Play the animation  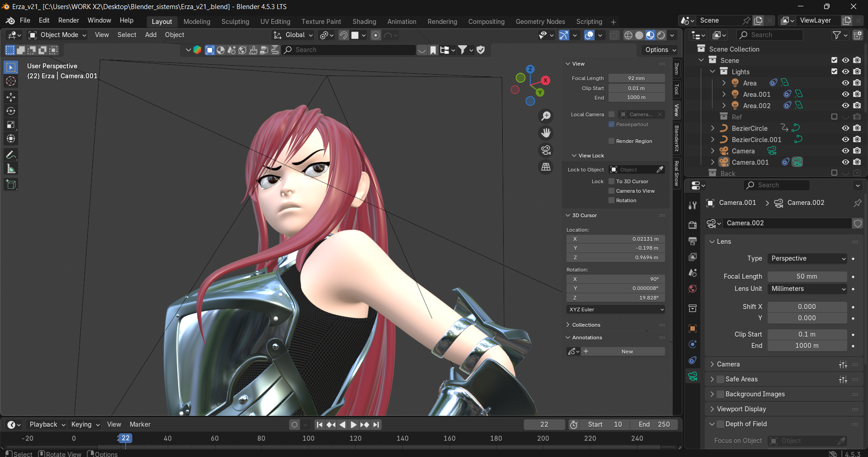354,424
